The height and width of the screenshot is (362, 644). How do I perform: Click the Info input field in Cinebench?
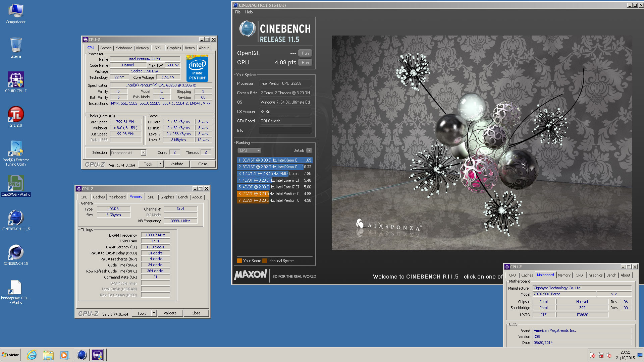pyautogui.click(x=285, y=130)
